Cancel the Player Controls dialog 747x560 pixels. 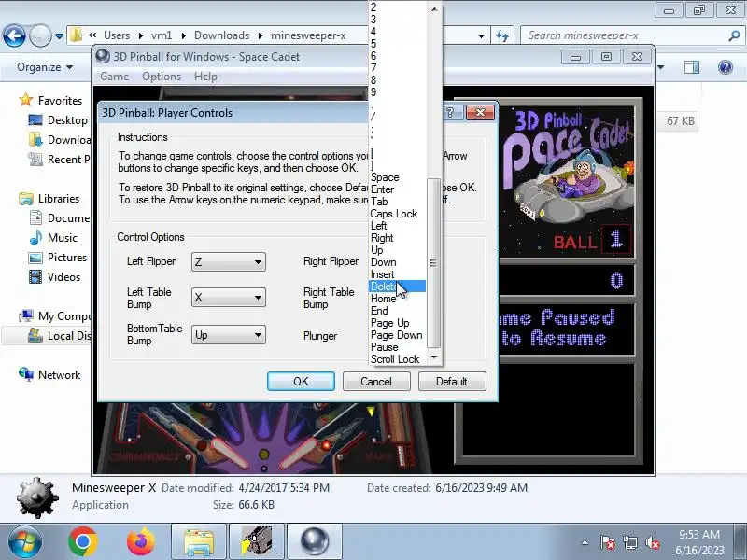pyautogui.click(x=376, y=382)
